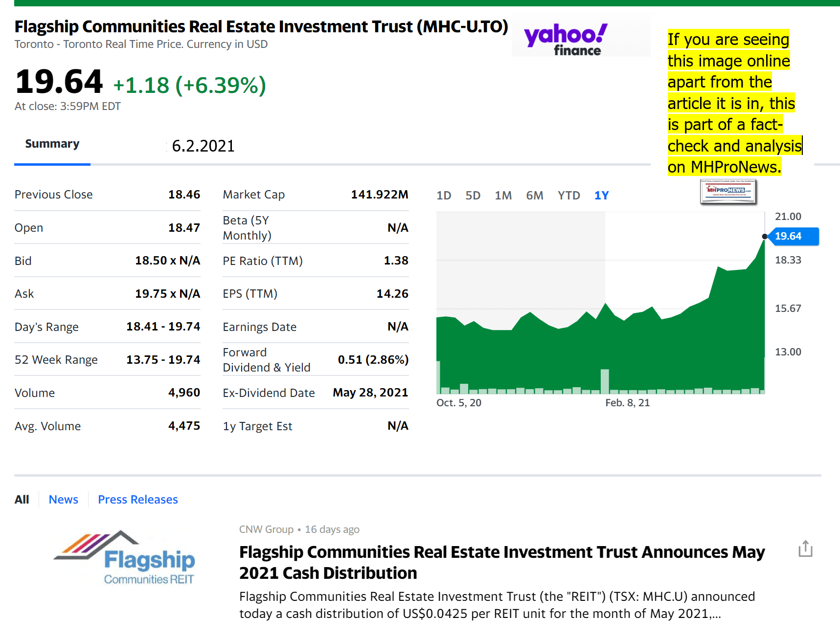Click the article summary text about cash distribution
840x637 pixels.
click(497, 605)
